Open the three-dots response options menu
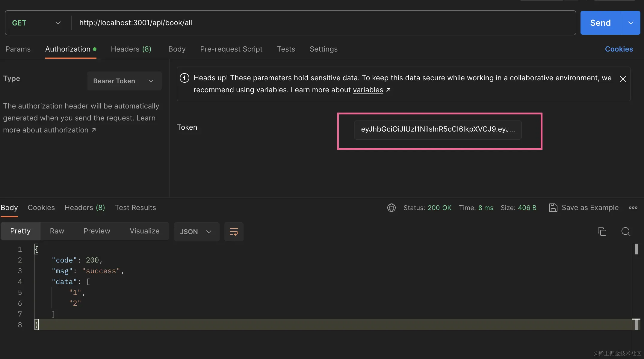The width and height of the screenshot is (644, 359). pyautogui.click(x=633, y=208)
